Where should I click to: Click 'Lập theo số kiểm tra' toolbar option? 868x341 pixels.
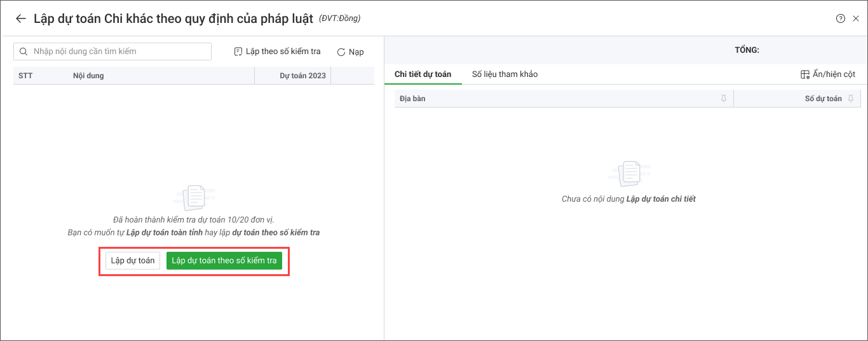point(277,52)
